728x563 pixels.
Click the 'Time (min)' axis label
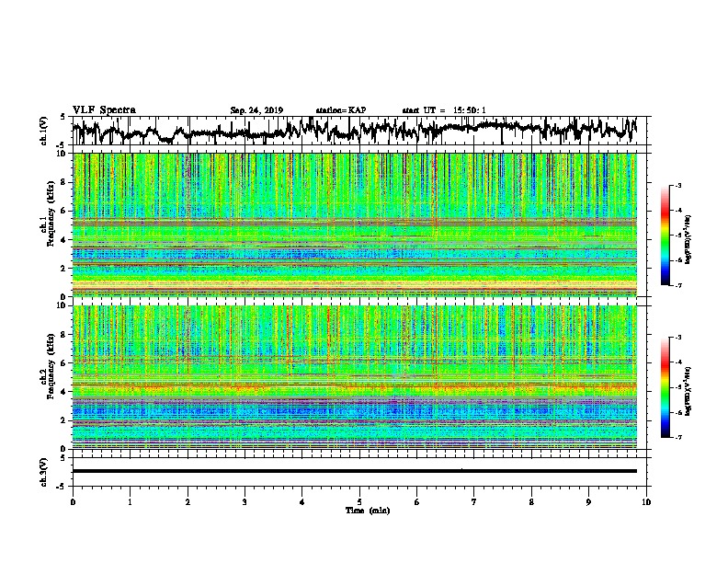[x=368, y=511]
